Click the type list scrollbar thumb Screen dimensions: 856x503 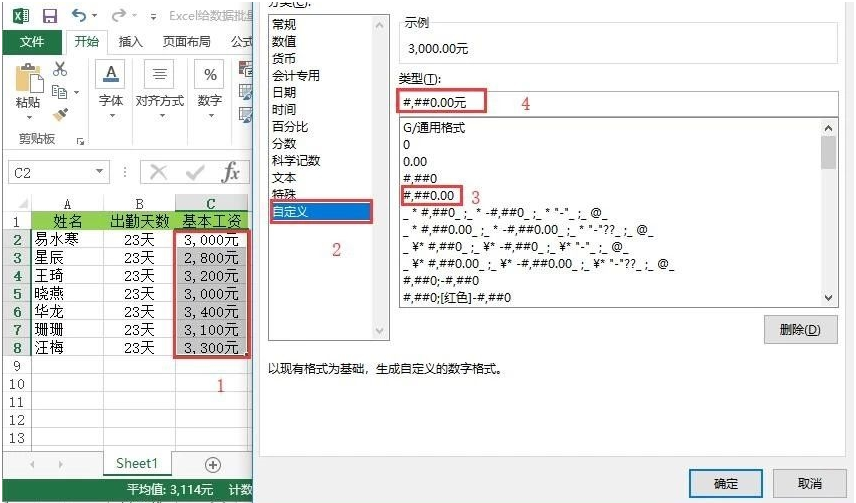click(828, 152)
